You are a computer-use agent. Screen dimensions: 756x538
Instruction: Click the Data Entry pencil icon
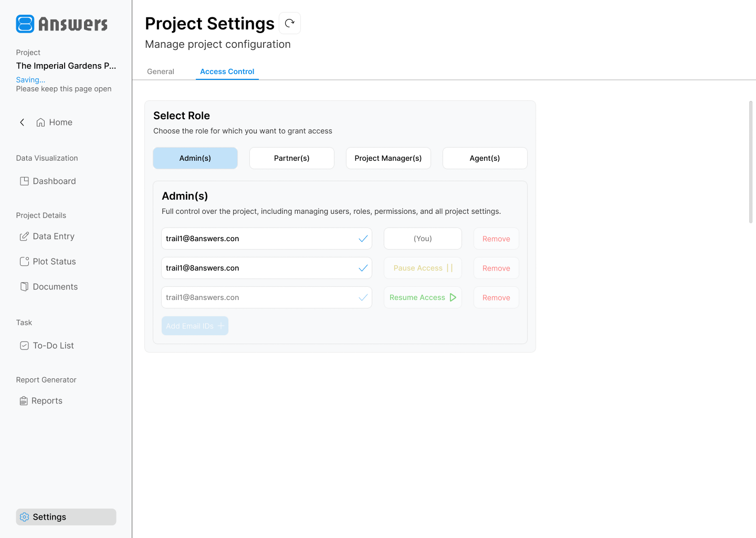24,236
